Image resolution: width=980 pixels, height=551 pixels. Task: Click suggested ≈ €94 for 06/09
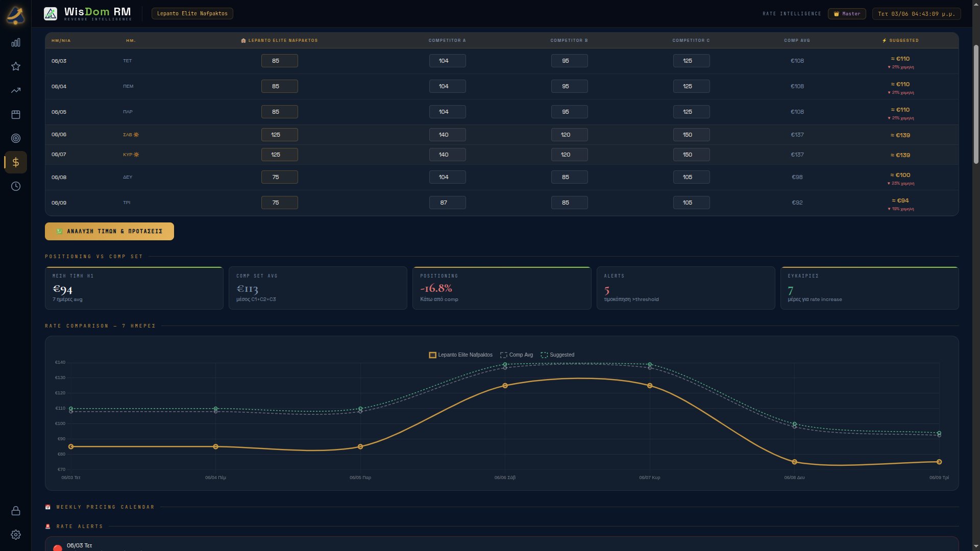pos(900,201)
